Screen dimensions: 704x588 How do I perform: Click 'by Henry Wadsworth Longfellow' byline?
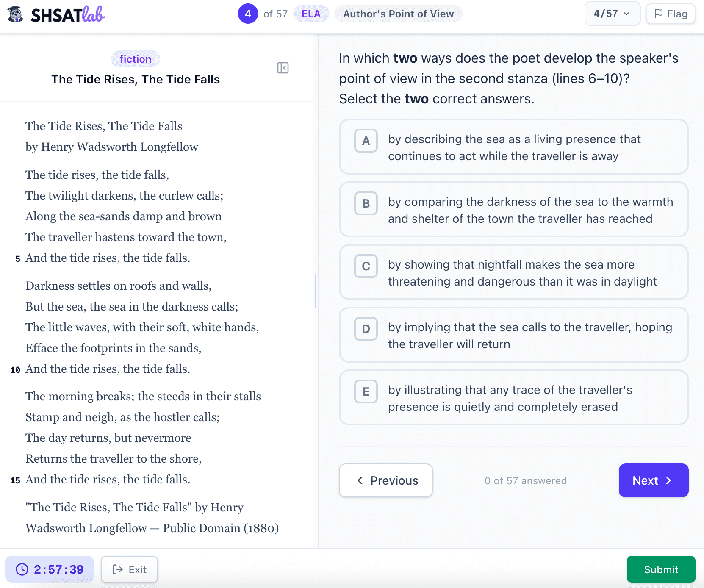112,147
